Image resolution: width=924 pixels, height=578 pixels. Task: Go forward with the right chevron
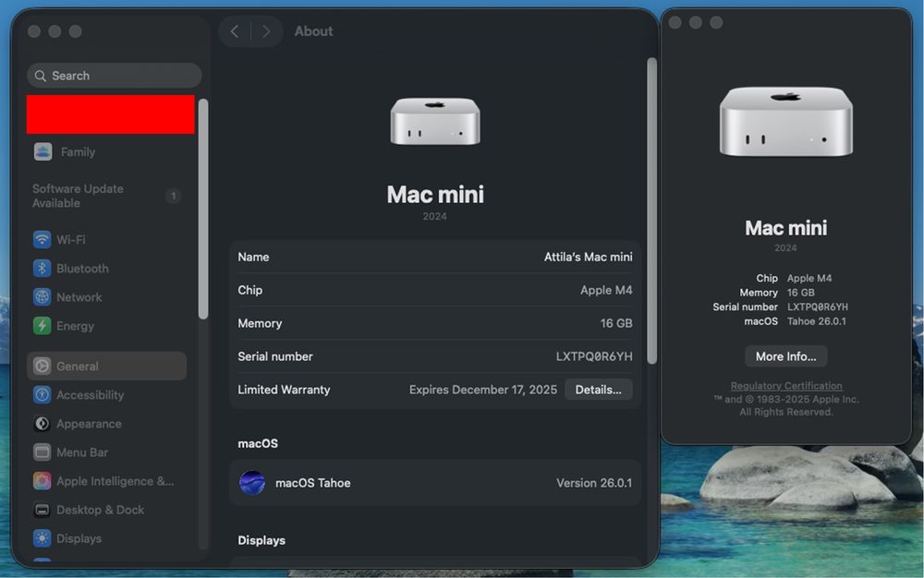point(266,31)
